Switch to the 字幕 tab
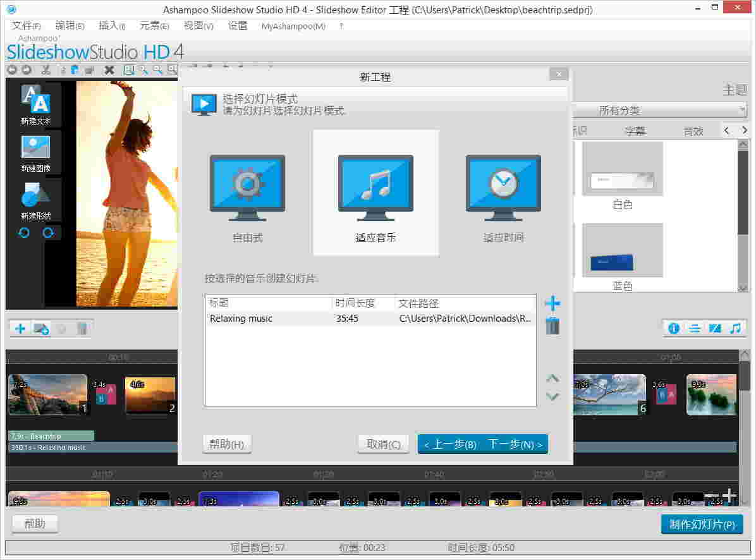 [635, 130]
